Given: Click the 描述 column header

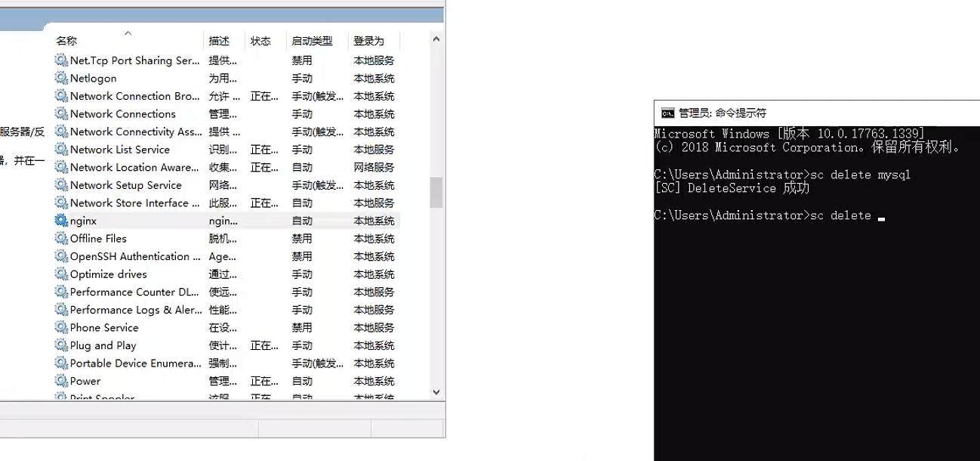Looking at the screenshot, I should tap(219, 41).
